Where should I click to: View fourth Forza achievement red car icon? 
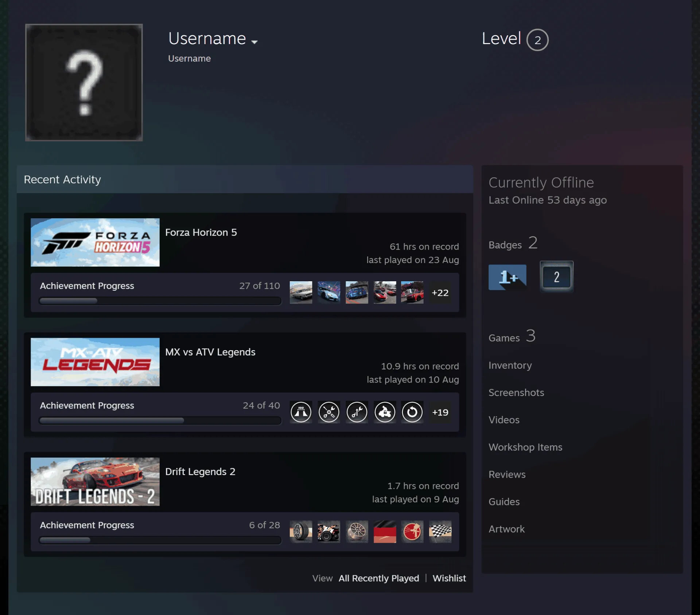point(385,292)
